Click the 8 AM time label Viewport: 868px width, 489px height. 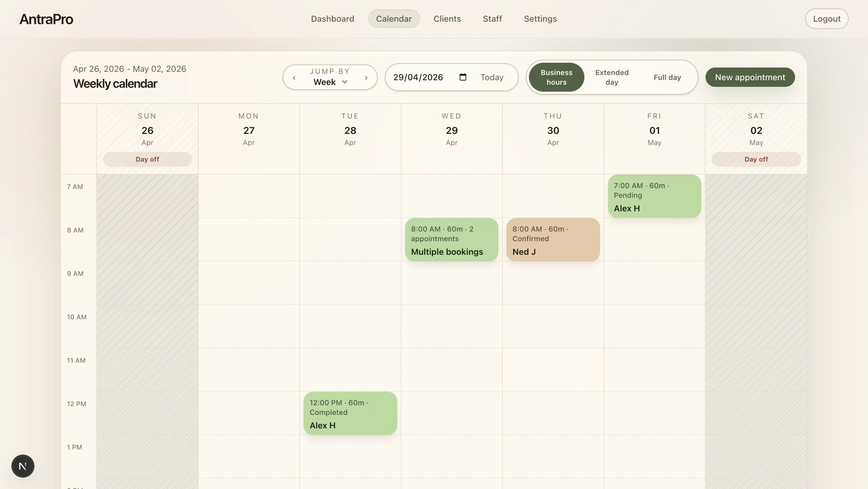point(75,230)
